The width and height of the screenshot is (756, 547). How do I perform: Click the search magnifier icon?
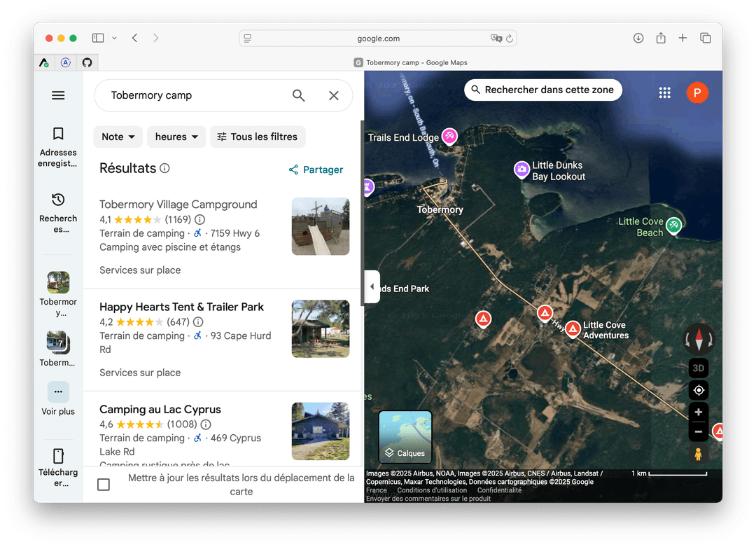pyautogui.click(x=299, y=95)
